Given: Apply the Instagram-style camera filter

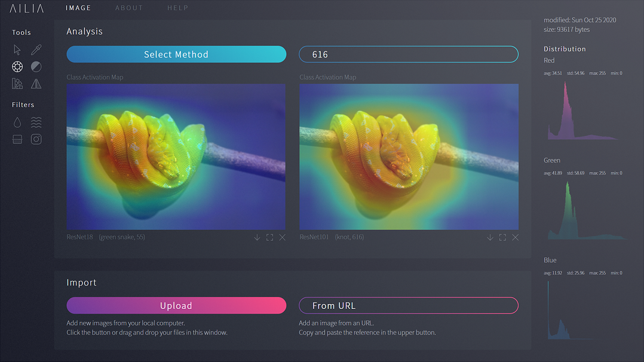Looking at the screenshot, I should [36, 139].
